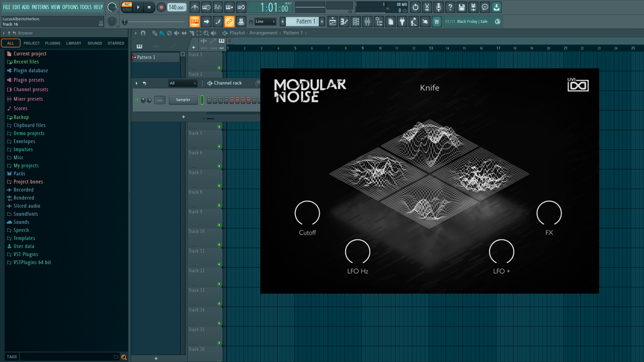Click the metronome icon in top toolbar

195,7
